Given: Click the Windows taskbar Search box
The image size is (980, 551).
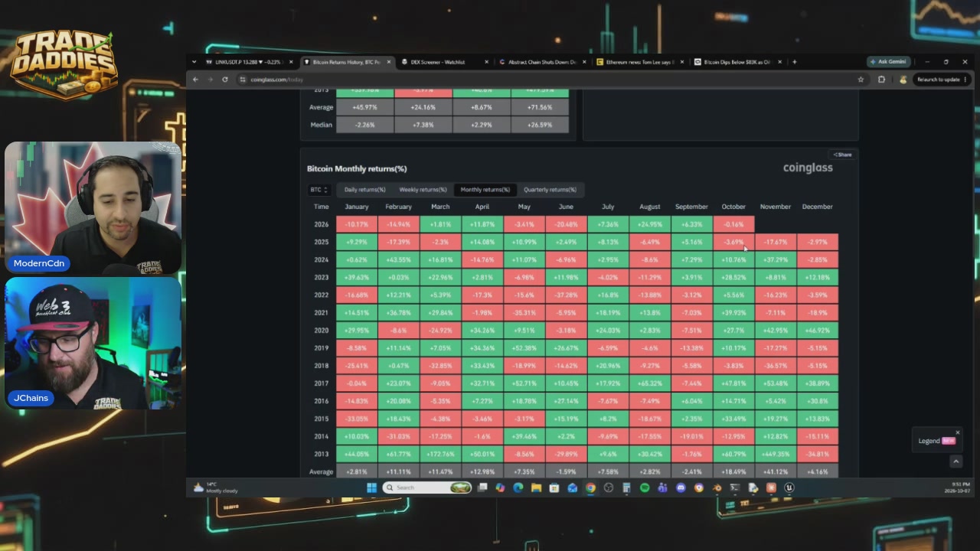Looking at the screenshot, I should click(426, 487).
